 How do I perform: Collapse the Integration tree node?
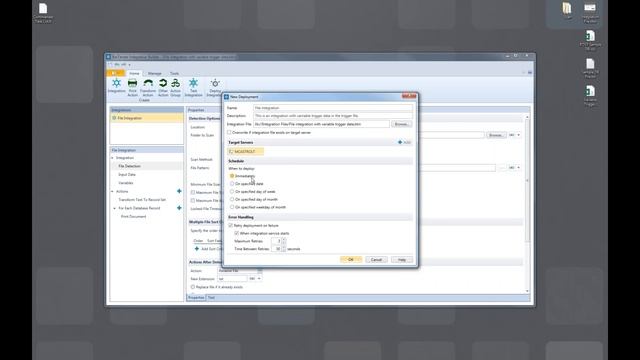pyautogui.click(x=113, y=158)
